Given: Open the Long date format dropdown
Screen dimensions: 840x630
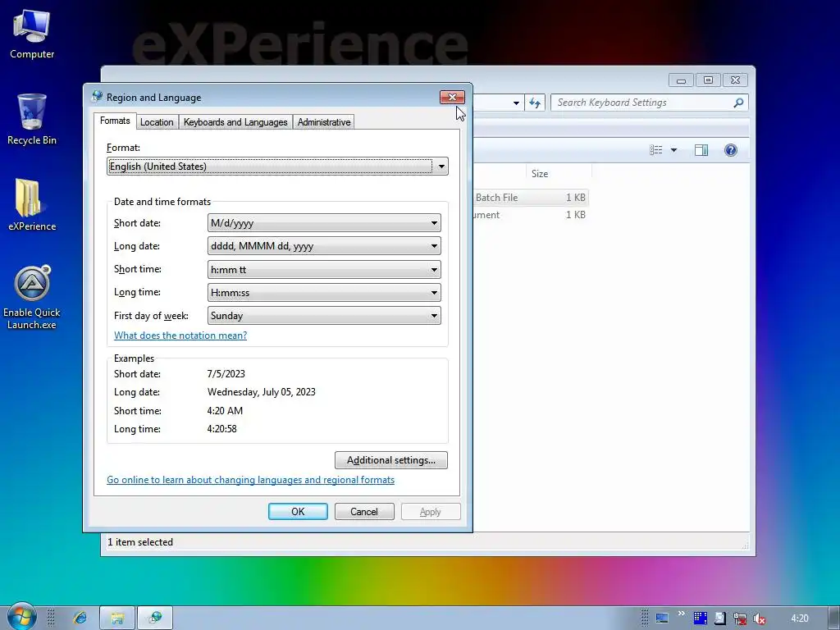Looking at the screenshot, I should pyautogui.click(x=324, y=246).
